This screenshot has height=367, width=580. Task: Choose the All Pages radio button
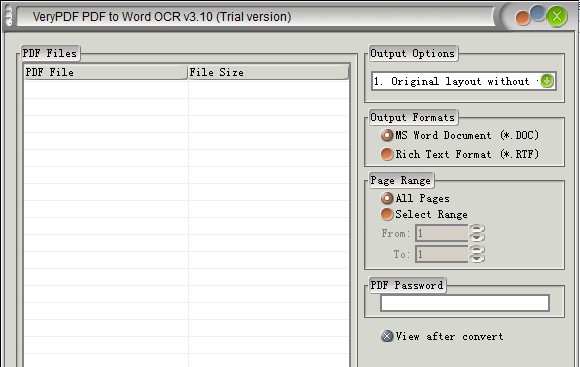(x=387, y=198)
